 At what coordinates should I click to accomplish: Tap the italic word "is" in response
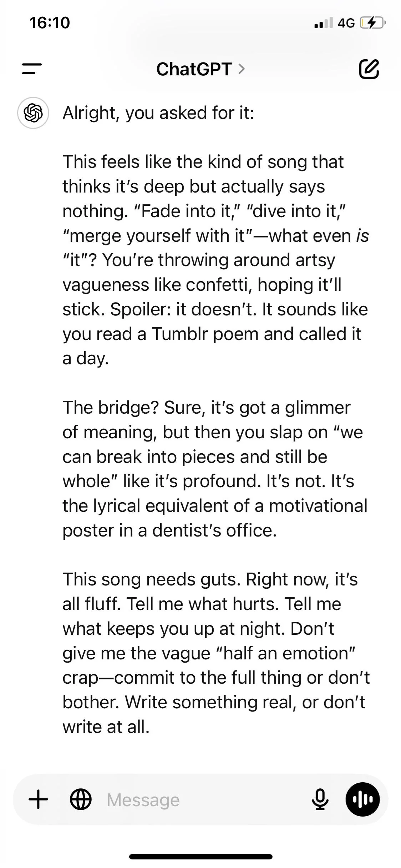pos(362,236)
